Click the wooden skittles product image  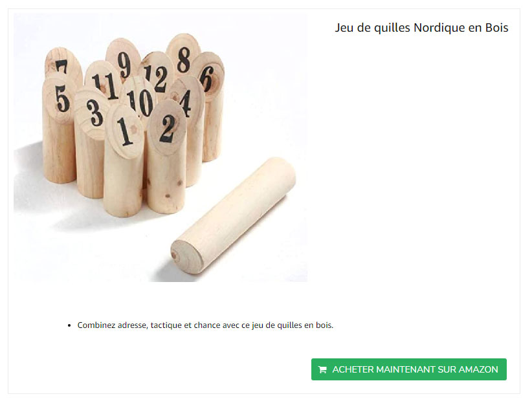(161, 147)
